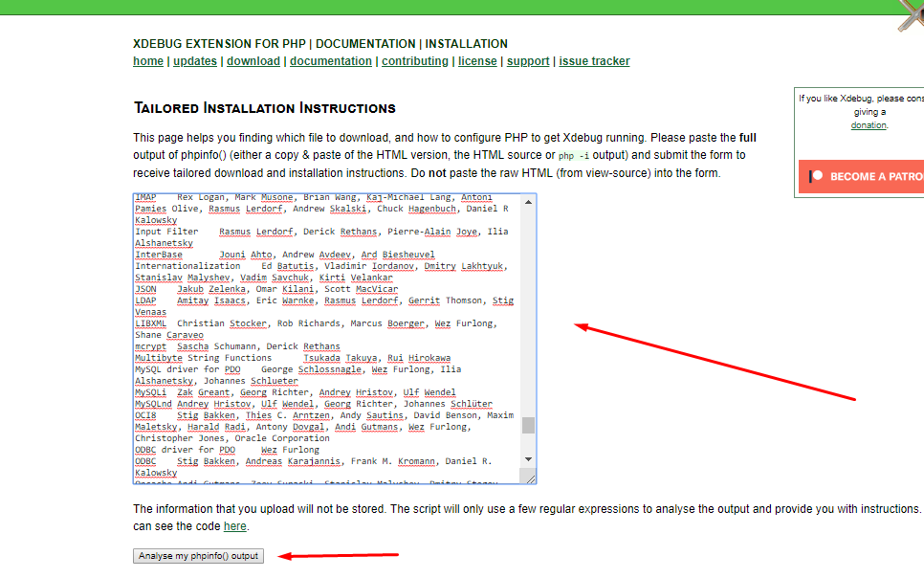Open the 'here' code link

click(x=234, y=526)
